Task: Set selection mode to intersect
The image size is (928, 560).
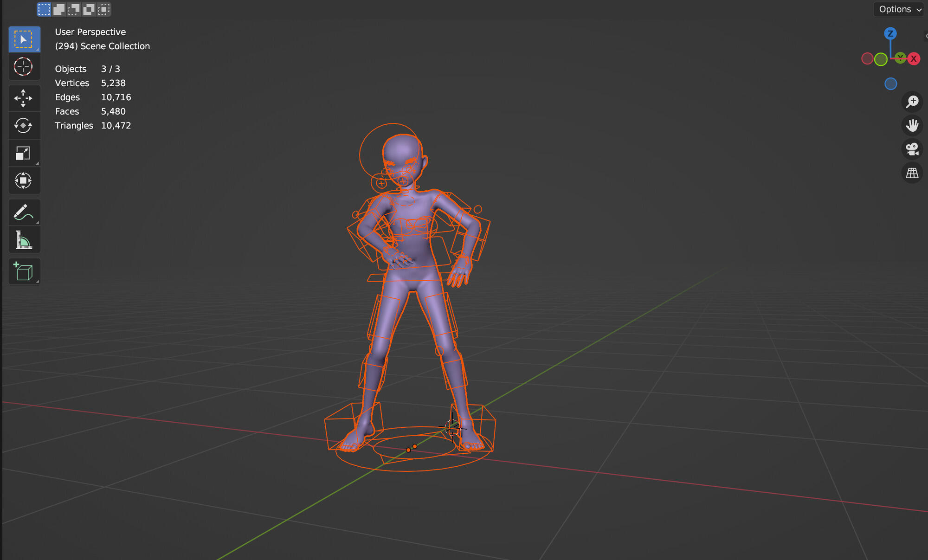Action: (104, 9)
